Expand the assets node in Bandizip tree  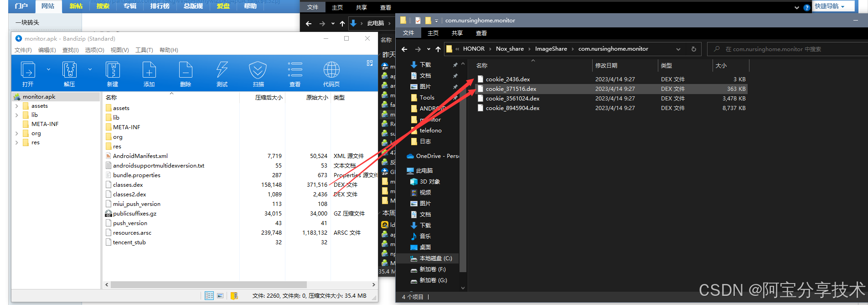[17, 106]
